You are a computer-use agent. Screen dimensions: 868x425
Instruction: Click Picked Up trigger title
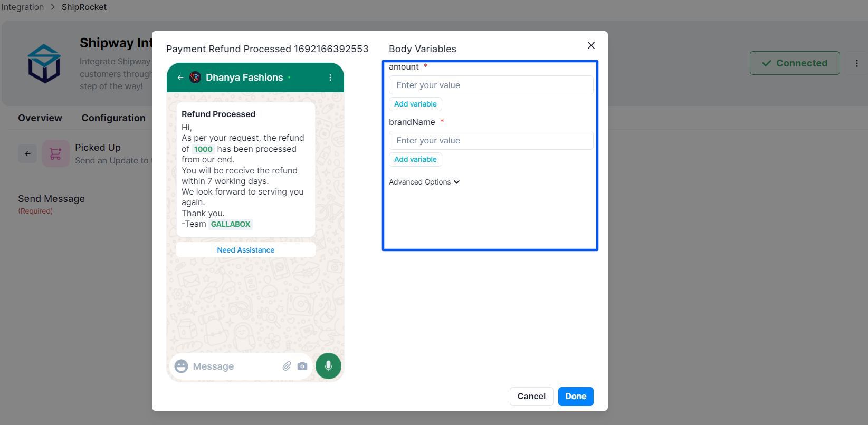point(98,148)
